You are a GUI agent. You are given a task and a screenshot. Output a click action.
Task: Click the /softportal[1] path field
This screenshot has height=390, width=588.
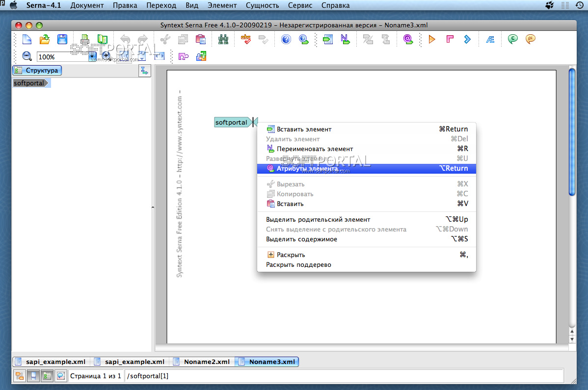pos(344,376)
